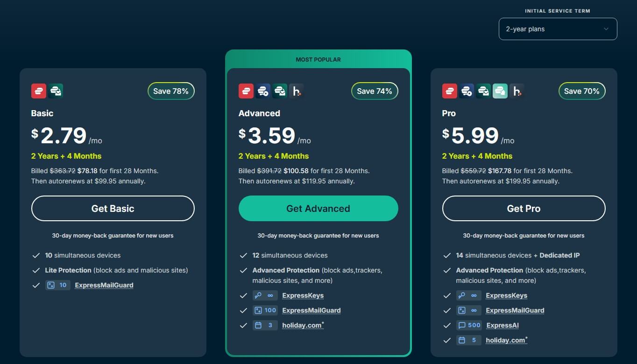Open ExpressMailGuard link in Advanced plan
This screenshot has height=364, width=637.
[311, 310]
